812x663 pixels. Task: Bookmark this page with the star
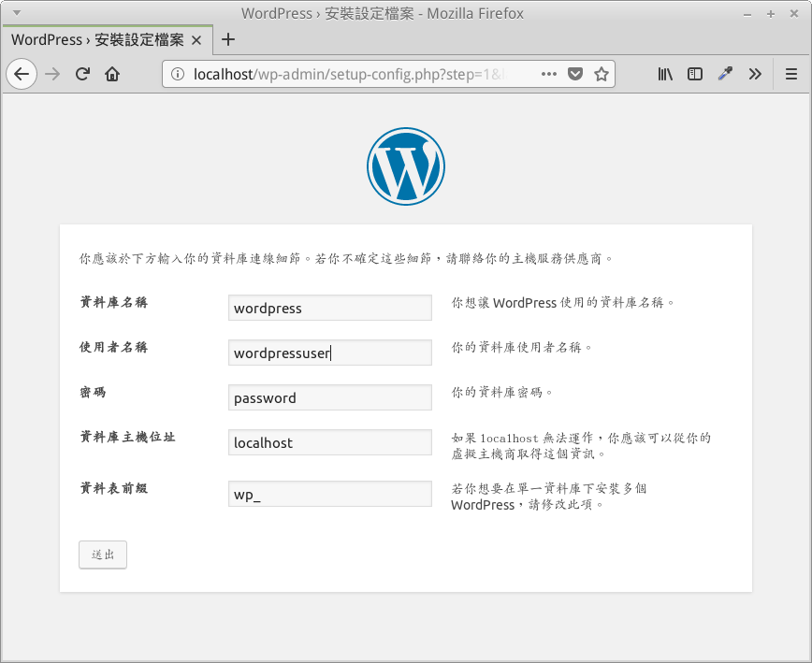602,74
